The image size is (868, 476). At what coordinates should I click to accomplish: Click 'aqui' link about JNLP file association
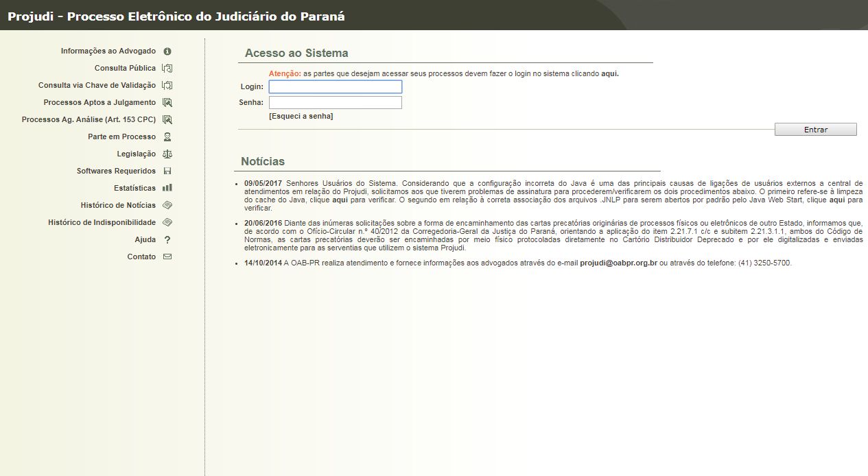click(837, 200)
